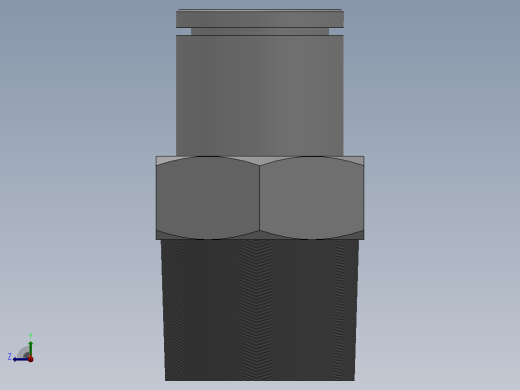
Task: Select the red origin ball of the triad
Action: [x=31, y=359]
